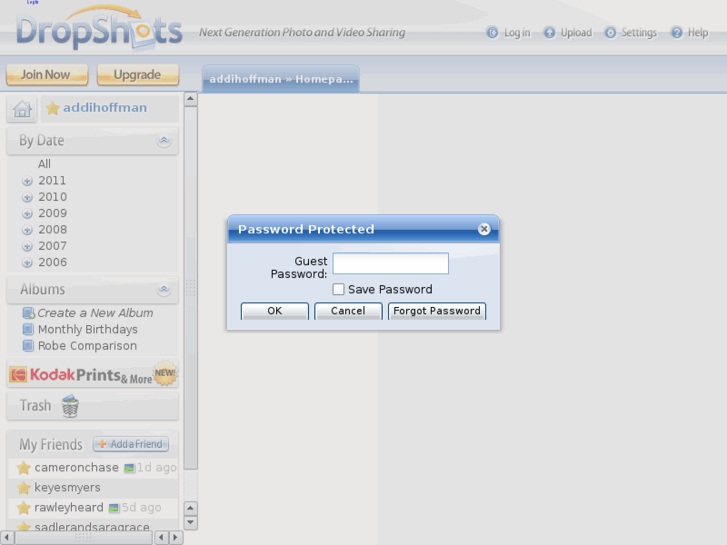Open the addihoffman profile name

[x=105, y=108]
